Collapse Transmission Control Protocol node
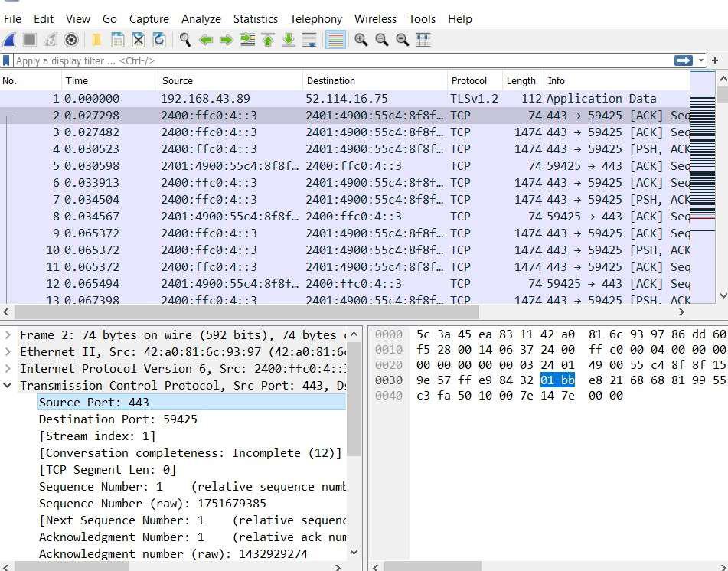 (x=8, y=385)
